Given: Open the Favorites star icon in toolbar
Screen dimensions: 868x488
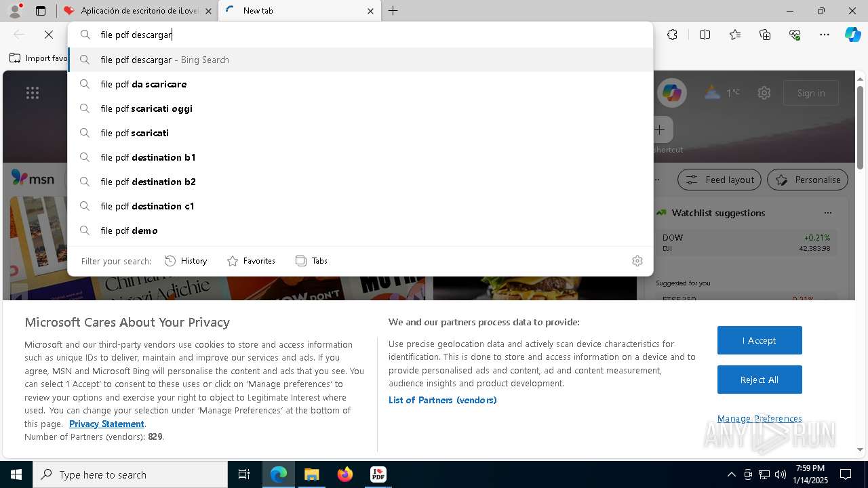Looking at the screenshot, I should point(735,35).
